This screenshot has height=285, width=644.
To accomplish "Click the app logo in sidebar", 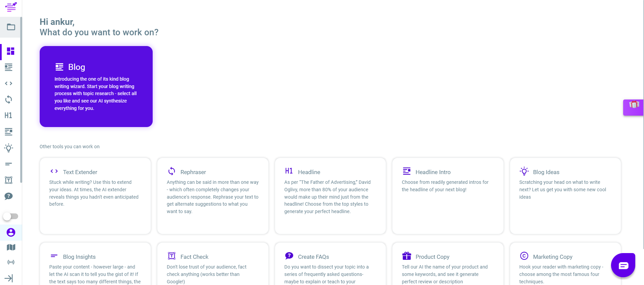I will (x=11, y=7).
